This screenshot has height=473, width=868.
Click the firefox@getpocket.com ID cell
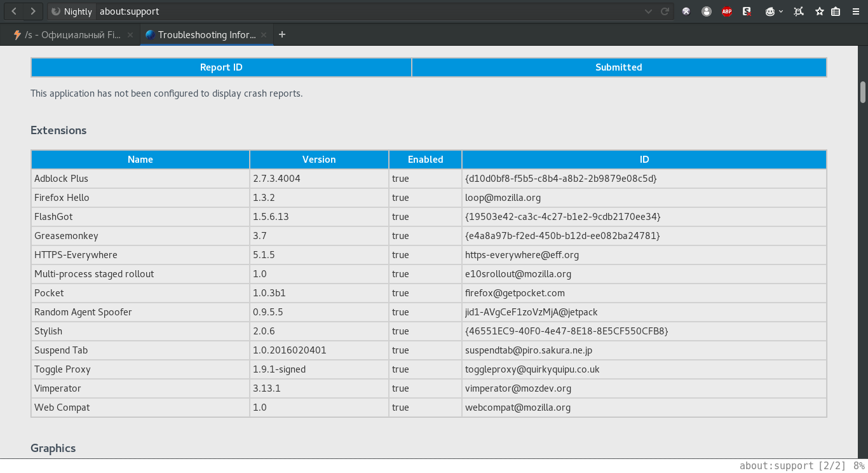[644, 293]
